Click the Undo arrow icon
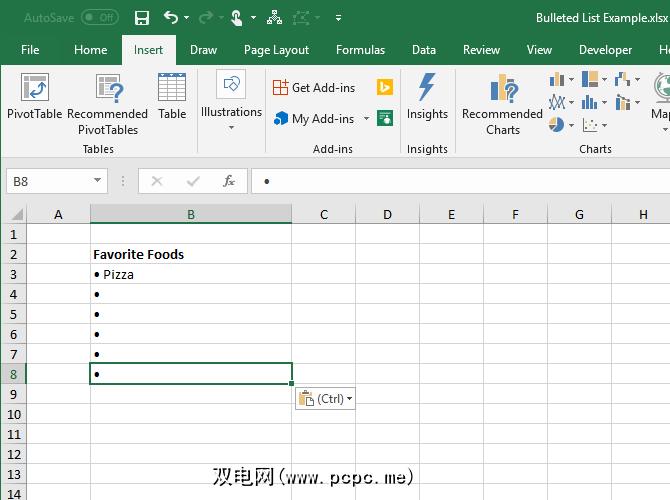This screenshot has width=670, height=500. tap(171, 18)
